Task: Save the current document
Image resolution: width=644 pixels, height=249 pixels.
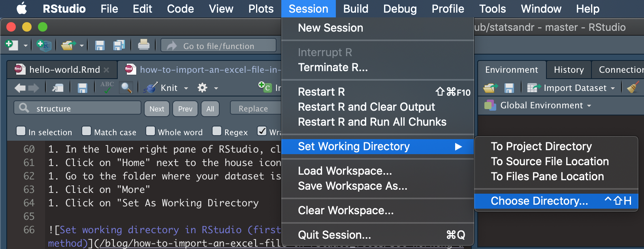Action: [100, 45]
